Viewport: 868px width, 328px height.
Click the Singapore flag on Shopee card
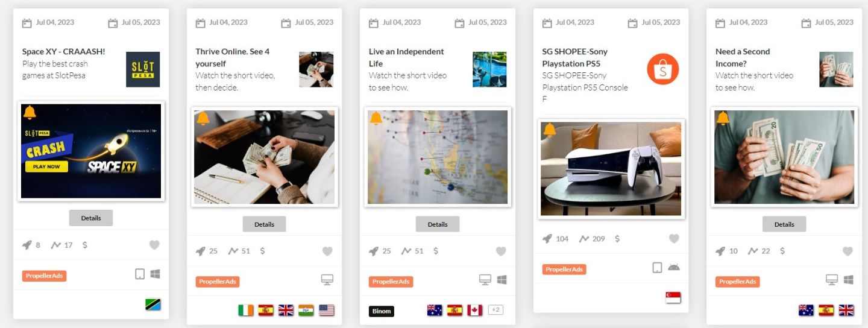tap(673, 298)
